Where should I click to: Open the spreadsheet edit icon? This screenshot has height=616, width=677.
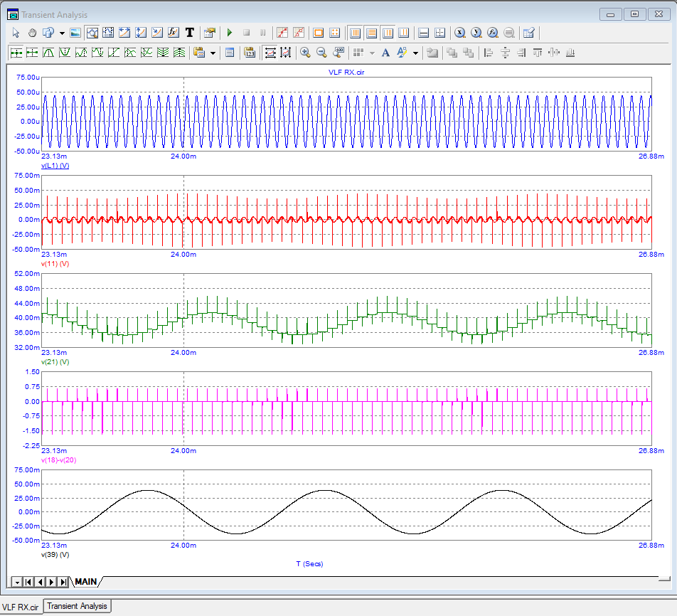(x=529, y=33)
